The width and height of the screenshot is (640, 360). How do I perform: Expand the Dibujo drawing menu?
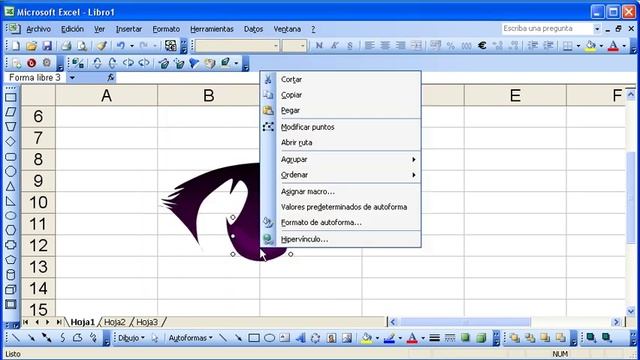click(131, 338)
